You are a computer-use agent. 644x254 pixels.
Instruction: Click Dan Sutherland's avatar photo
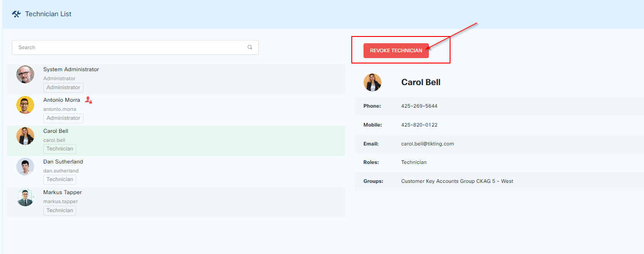pos(25,167)
